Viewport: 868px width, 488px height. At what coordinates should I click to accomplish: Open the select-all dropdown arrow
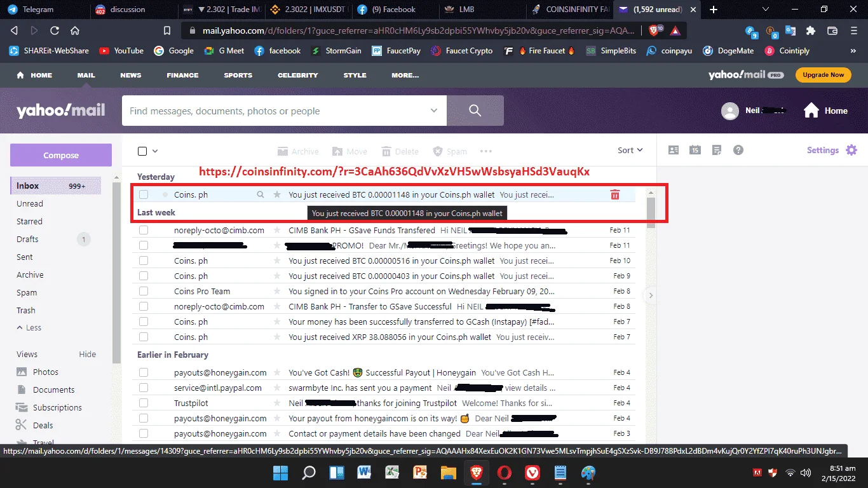[155, 151]
